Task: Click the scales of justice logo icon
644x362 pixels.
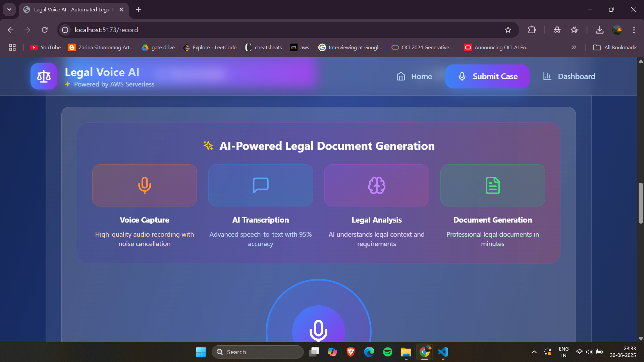Action: (x=44, y=76)
